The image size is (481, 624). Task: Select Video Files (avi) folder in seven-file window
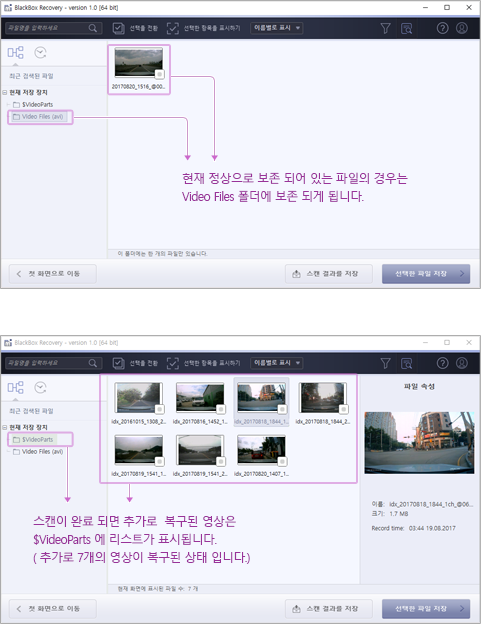[38, 452]
